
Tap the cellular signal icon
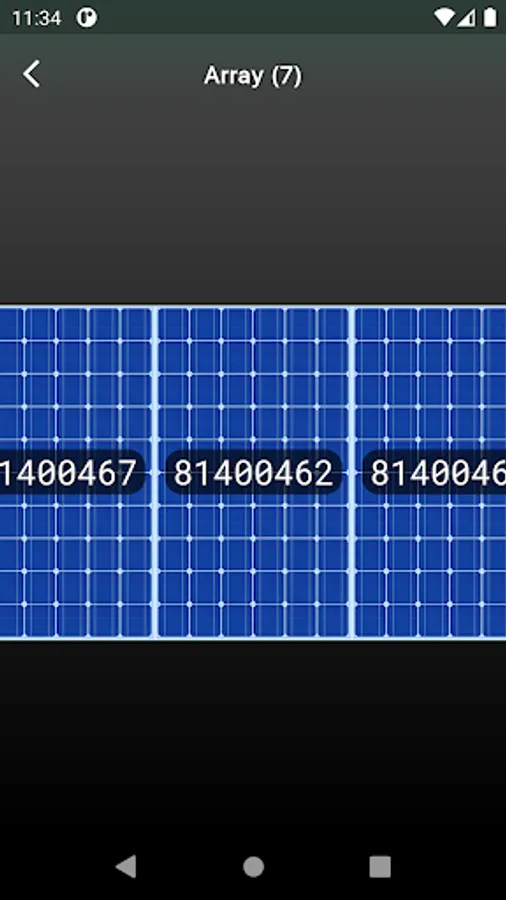467,18
